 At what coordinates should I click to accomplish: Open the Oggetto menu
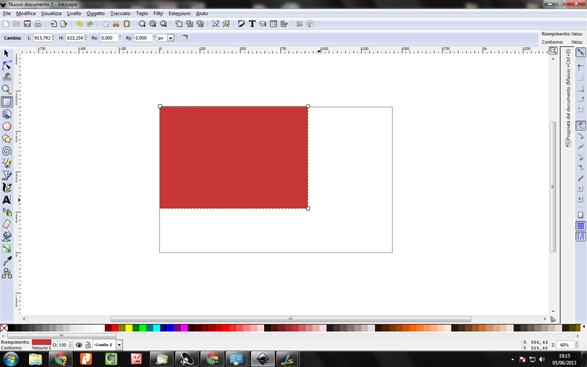(96, 13)
